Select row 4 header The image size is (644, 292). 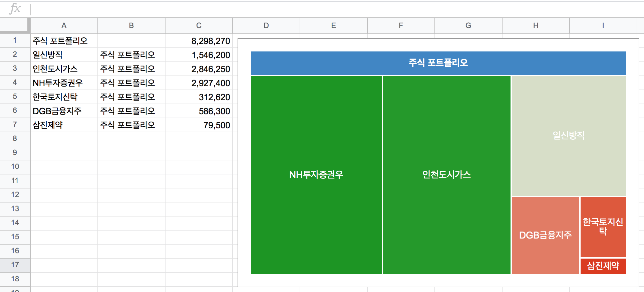coord(15,83)
